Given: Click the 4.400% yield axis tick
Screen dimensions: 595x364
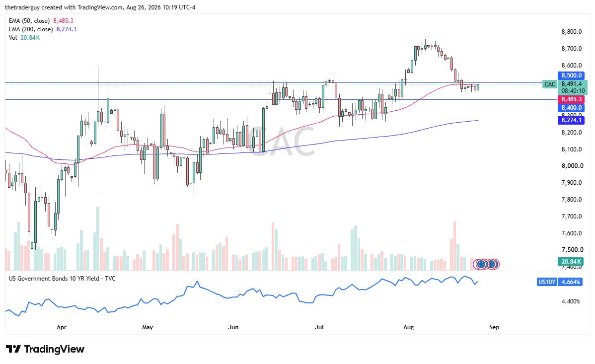Looking at the screenshot, I should click(571, 301).
